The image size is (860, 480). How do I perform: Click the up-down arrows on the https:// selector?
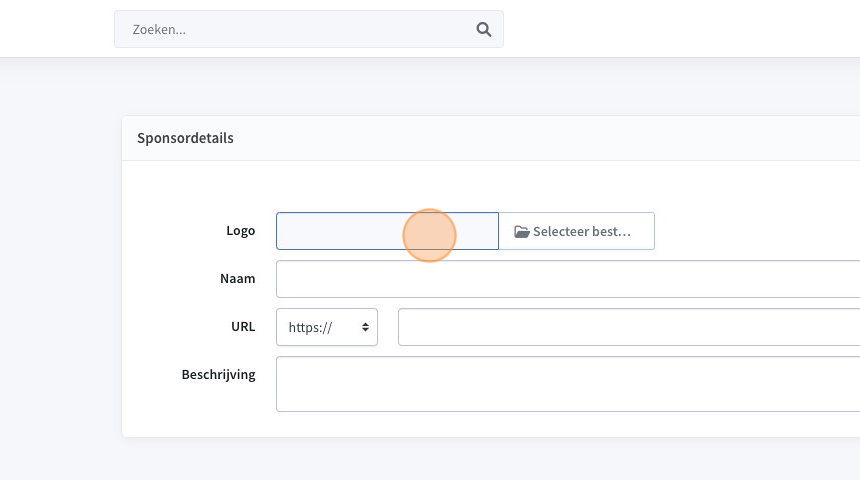pos(365,327)
